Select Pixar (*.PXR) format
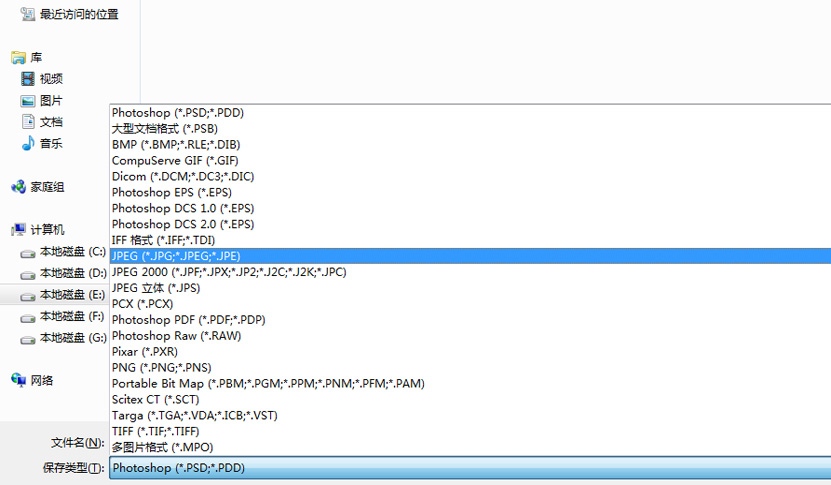Viewport: 831px width, 485px height. click(x=471, y=351)
